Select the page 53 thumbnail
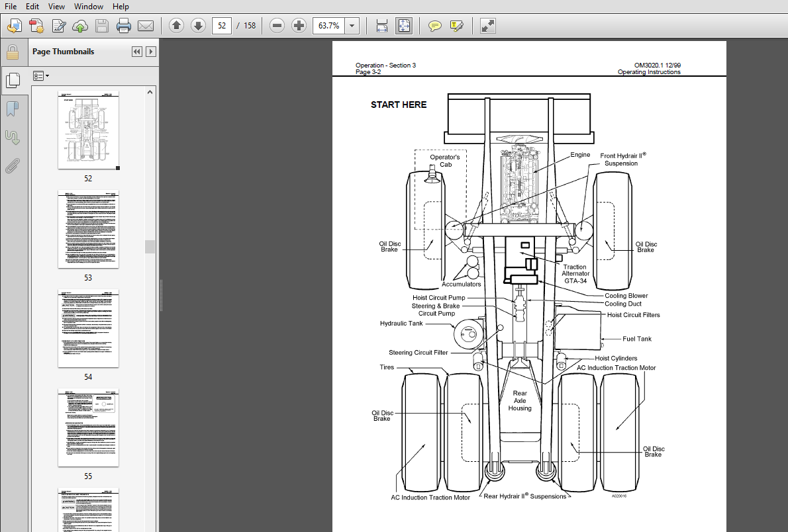The image size is (788, 532). click(x=89, y=229)
